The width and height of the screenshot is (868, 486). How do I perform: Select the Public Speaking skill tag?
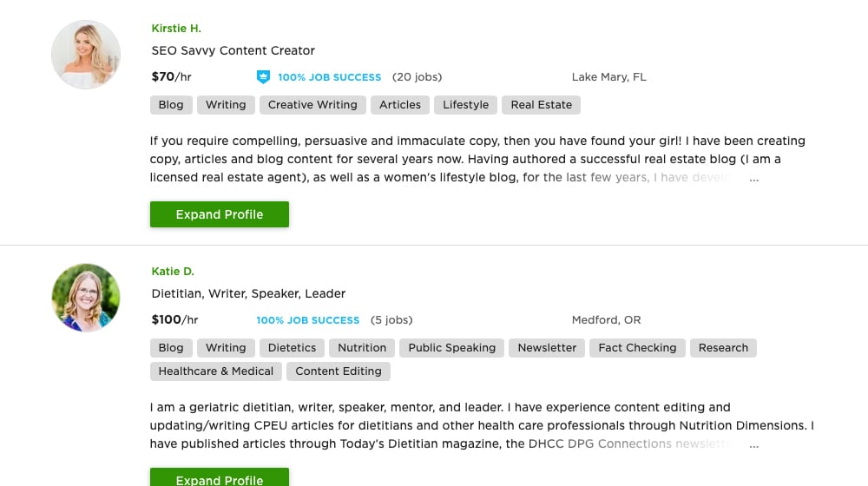(x=451, y=348)
